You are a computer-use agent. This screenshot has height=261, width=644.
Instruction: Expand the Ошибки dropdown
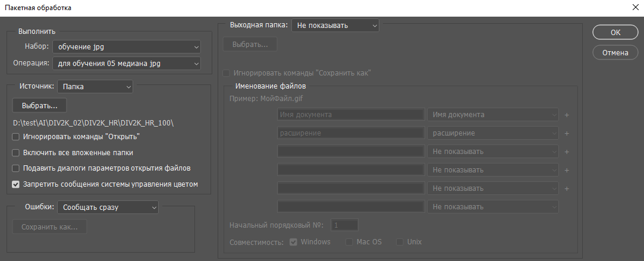point(108,207)
